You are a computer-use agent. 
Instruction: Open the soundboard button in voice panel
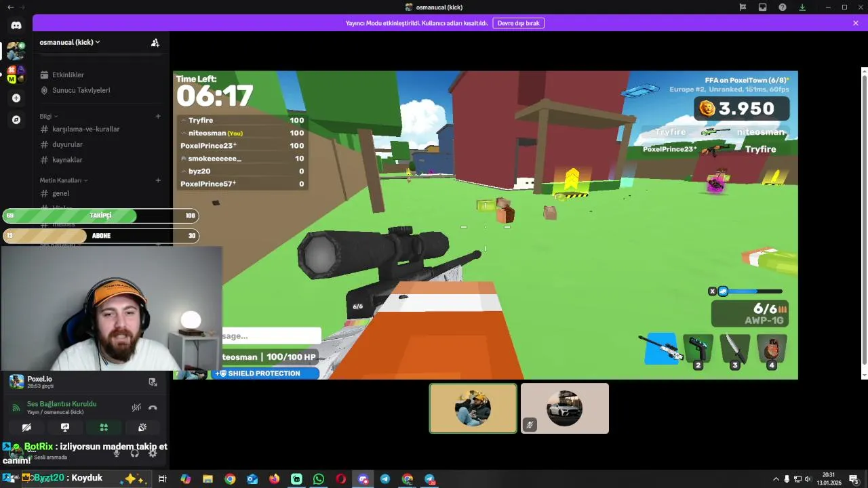coord(142,427)
